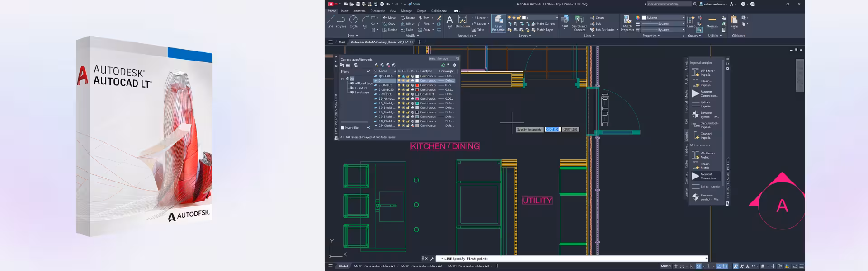Select the Moment Connection imperial tool
Viewport: 868px width, 271px height.
[x=705, y=93]
